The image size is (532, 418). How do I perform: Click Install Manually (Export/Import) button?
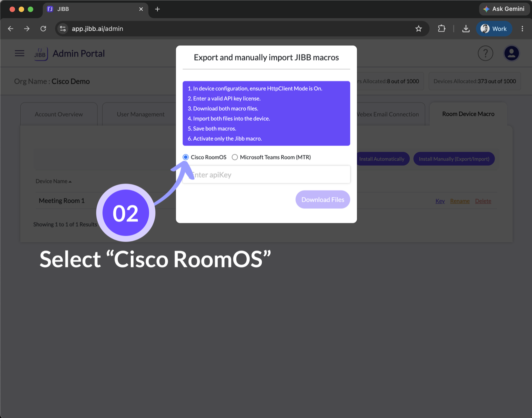[x=454, y=159]
